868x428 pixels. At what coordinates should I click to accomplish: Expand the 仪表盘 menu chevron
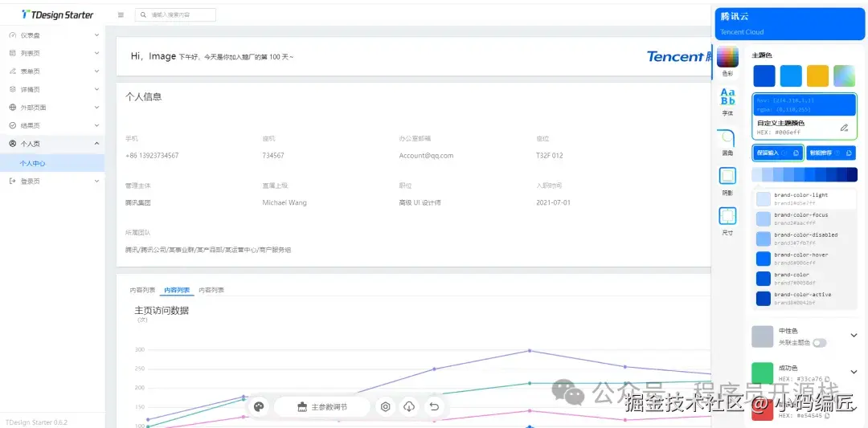[96, 35]
